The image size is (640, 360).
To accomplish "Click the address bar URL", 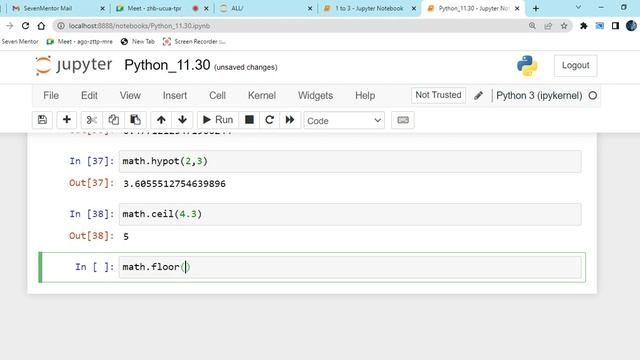I will (x=139, y=26).
